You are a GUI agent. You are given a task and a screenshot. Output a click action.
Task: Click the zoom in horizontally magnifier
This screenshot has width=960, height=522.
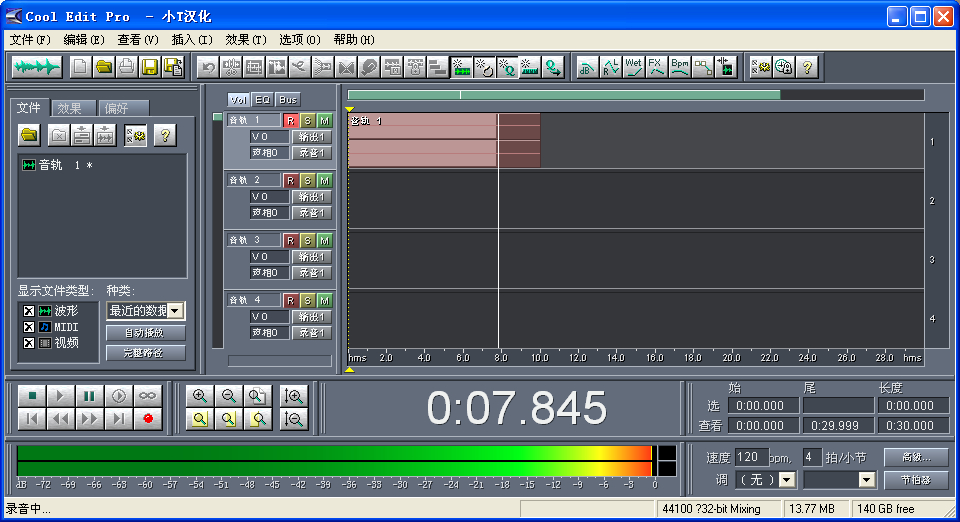(200, 396)
